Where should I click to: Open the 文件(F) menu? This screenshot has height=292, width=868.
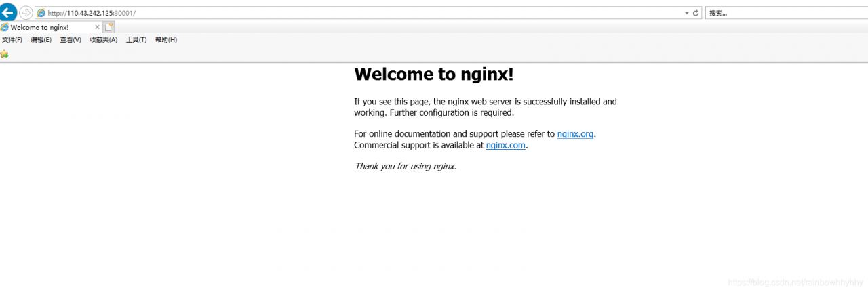pos(12,40)
